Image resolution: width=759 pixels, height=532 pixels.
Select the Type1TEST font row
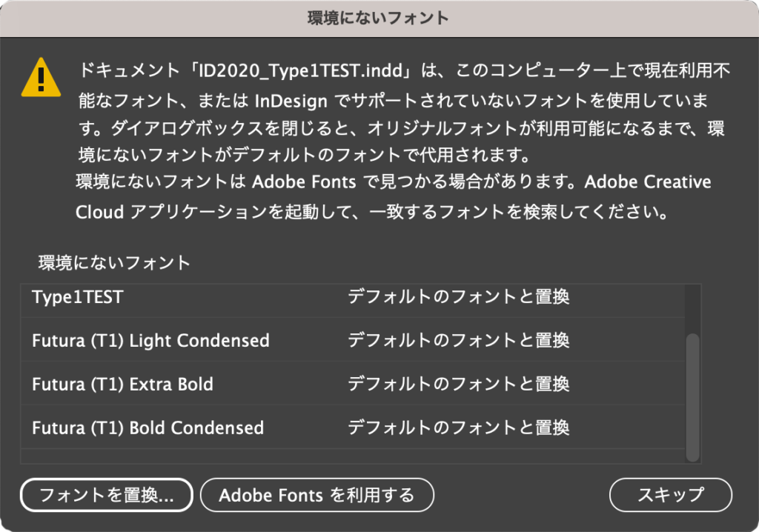[x=78, y=297]
